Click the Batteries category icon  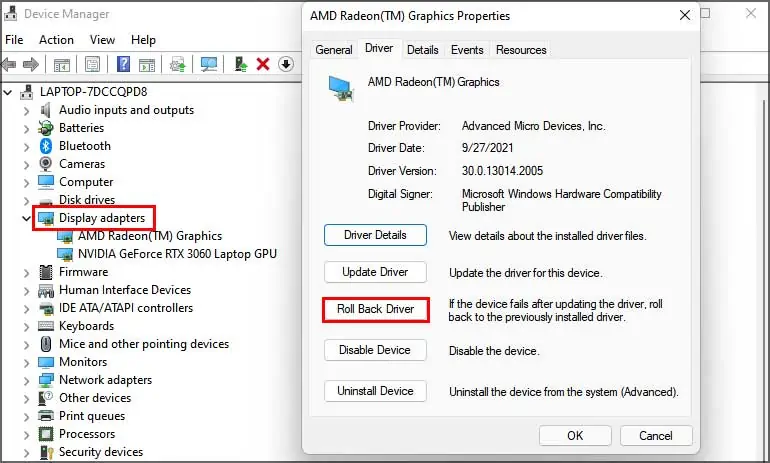46,128
